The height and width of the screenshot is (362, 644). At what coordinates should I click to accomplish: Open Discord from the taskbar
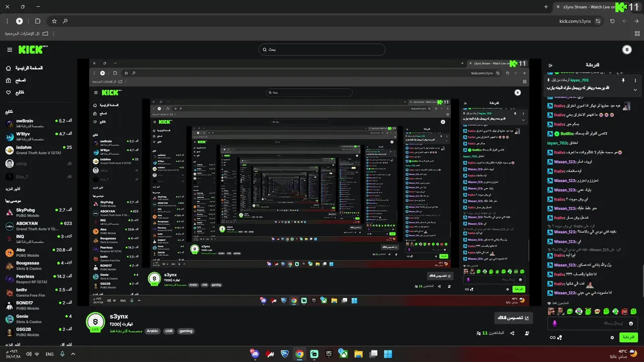pyautogui.click(x=255, y=354)
